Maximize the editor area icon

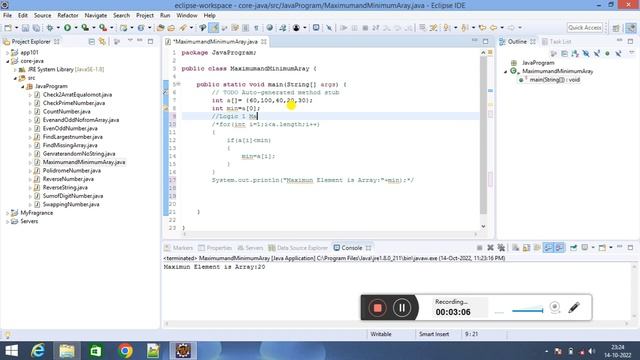click(x=485, y=41)
